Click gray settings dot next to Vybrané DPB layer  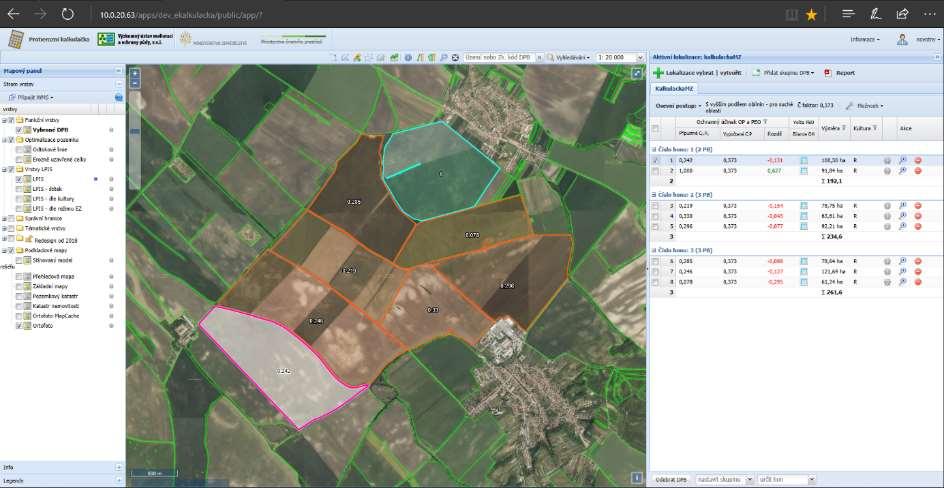111,129
